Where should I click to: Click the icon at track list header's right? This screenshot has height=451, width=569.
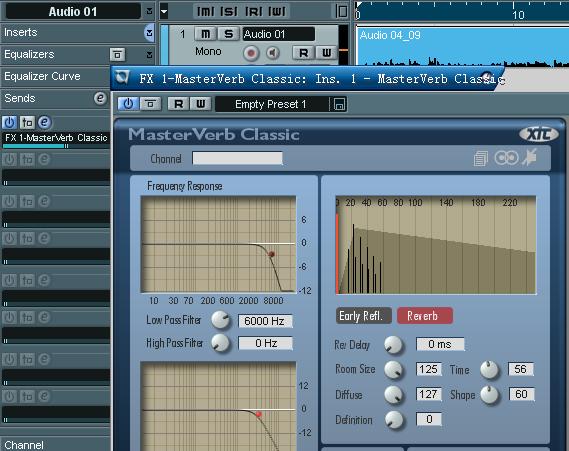click(341, 12)
